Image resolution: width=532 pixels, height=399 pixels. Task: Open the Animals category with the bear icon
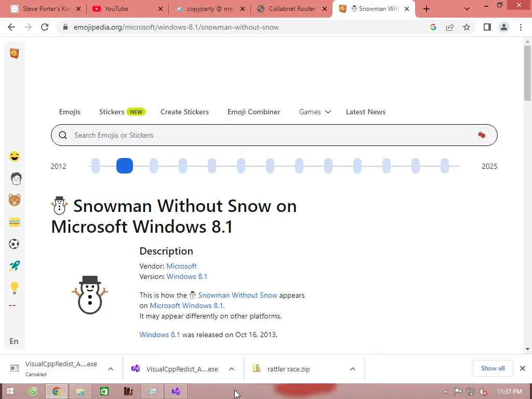click(x=14, y=200)
